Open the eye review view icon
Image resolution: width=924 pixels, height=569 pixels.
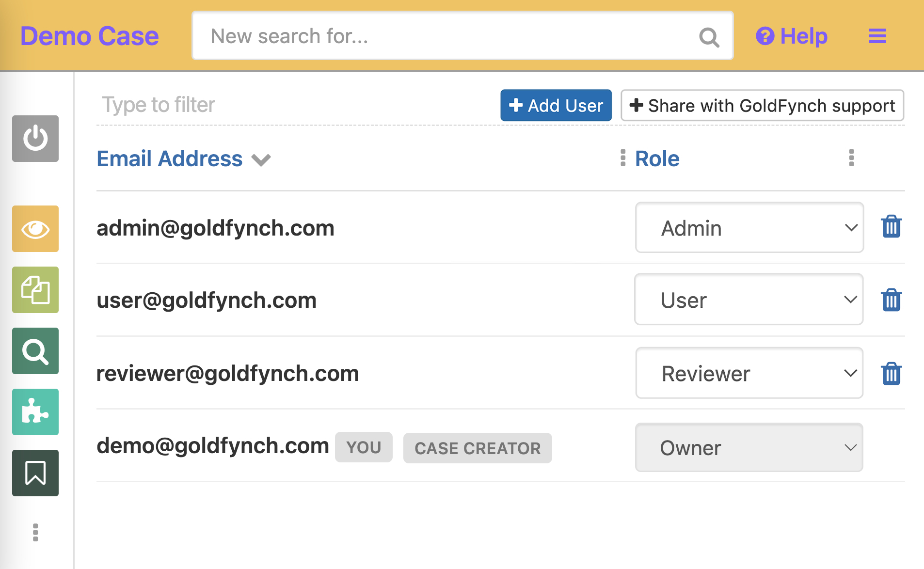pyautogui.click(x=35, y=229)
